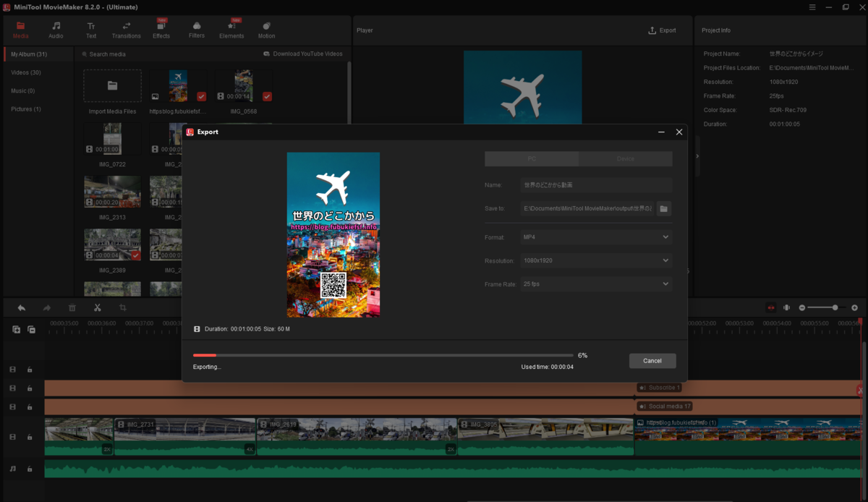The height and width of the screenshot is (502, 868).
Task: Click the timeline zoom slider handle
Action: (835, 307)
